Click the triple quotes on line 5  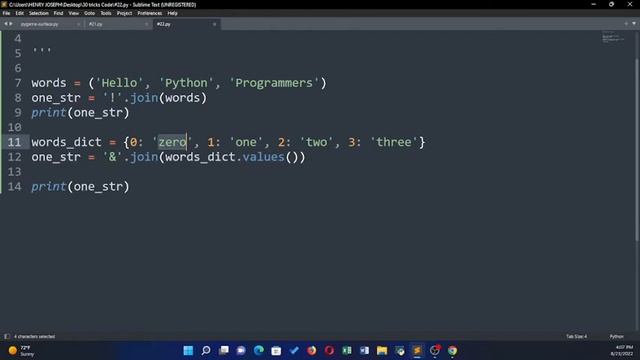pyautogui.click(x=42, y=51)
